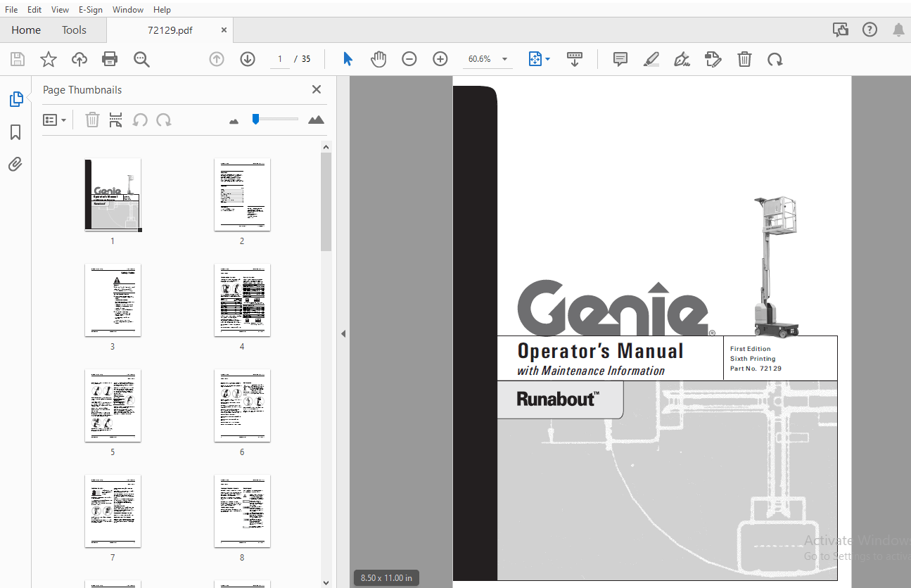The image size is (911, 588).
Task: Click thumbnails panel scroll up arrow
Action: click(x=326, y=146)
